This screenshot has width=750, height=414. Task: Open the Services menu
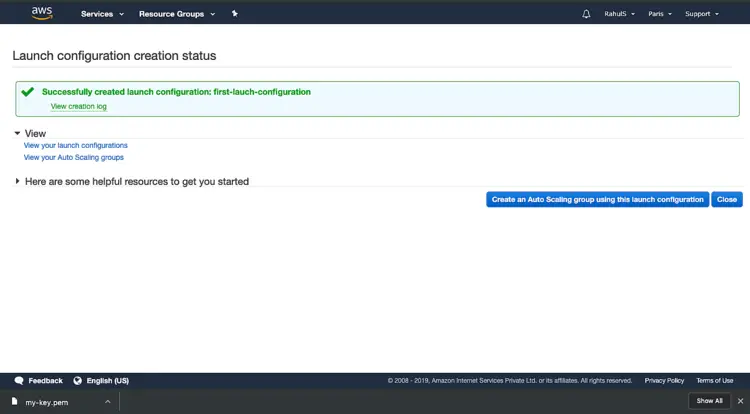click(102, 14)
